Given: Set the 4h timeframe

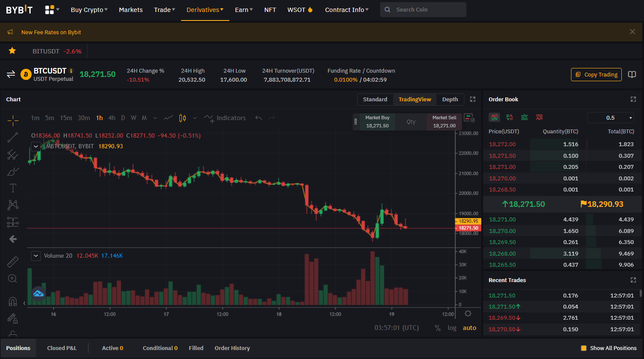Looking at the screenshot, I should tap(112, 118).
